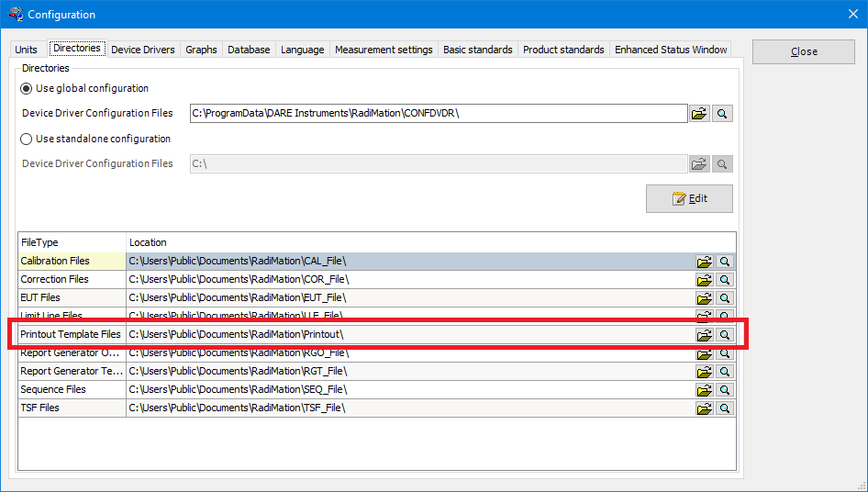Click the Location column header
This screenshot has width=868, height=492.
tap(430, 242)
